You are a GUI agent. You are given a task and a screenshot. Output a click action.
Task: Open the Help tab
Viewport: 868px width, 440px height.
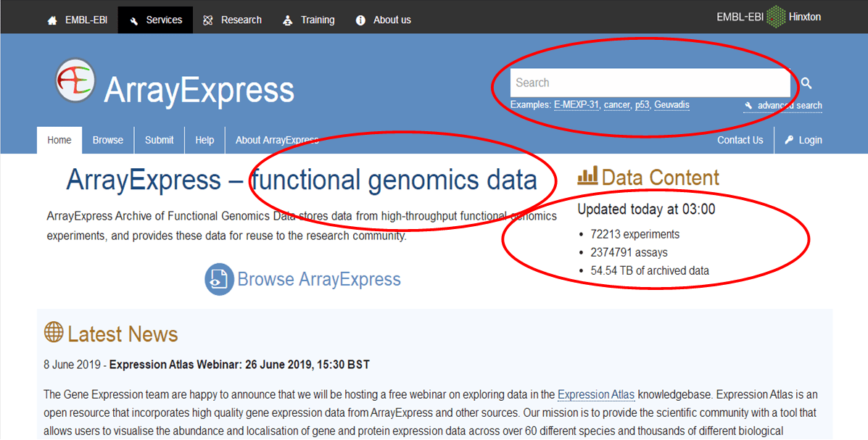(204, 140)
